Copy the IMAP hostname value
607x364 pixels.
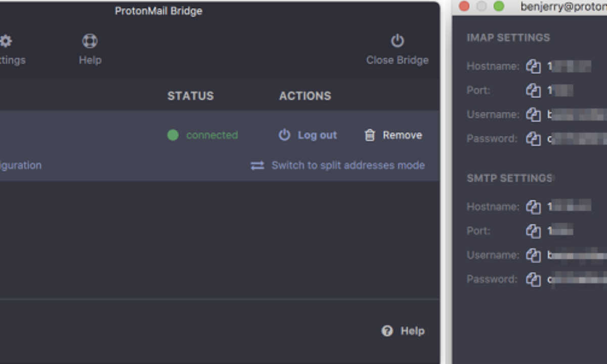(533, 66)
